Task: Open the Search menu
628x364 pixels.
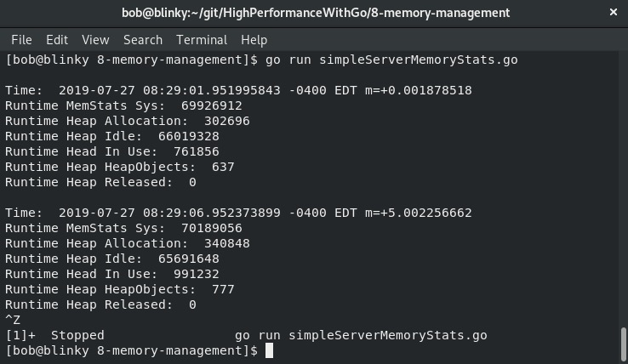Action: [x=143, y=40]
